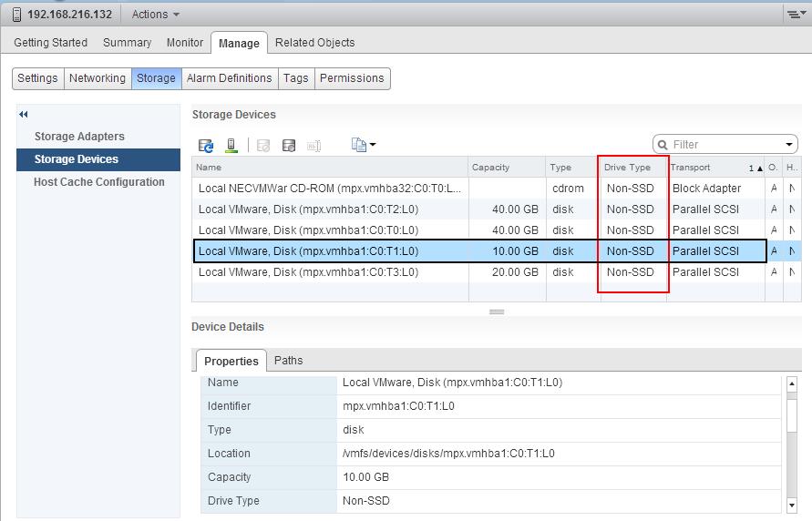812x521 pixels.
Task: Sort by the Transport column header
Action: coord(715,167)
